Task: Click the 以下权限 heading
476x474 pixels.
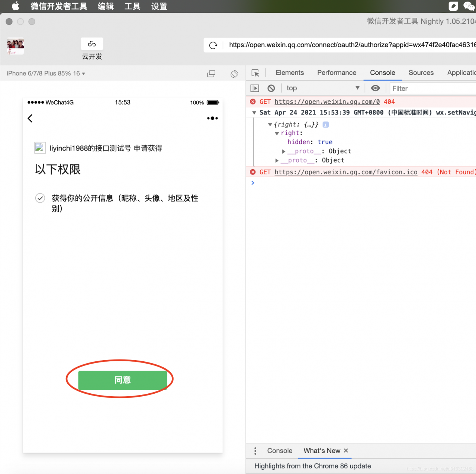Action: (x=58, y=170)
